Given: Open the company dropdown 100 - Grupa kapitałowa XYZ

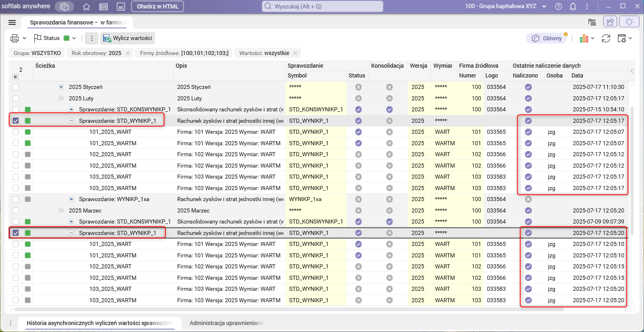Looking at the screenshot, I should pos(505,7).
